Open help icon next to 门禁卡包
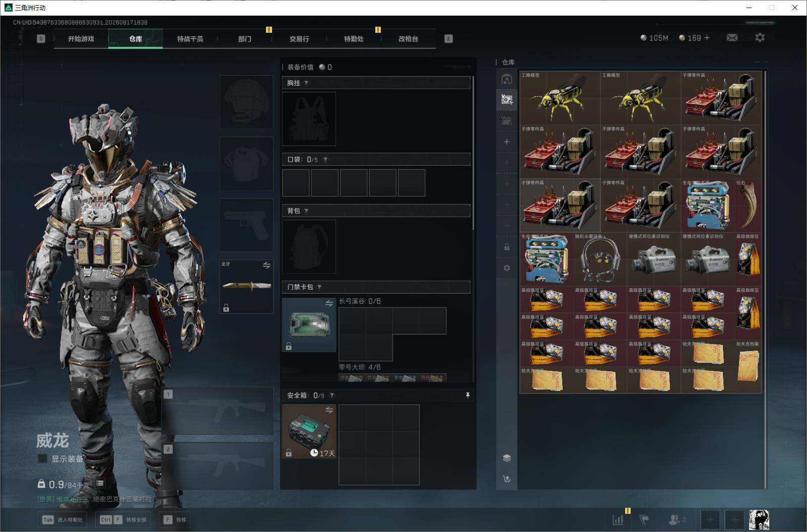The image size is (807, 532). click(x=319, y=287)
